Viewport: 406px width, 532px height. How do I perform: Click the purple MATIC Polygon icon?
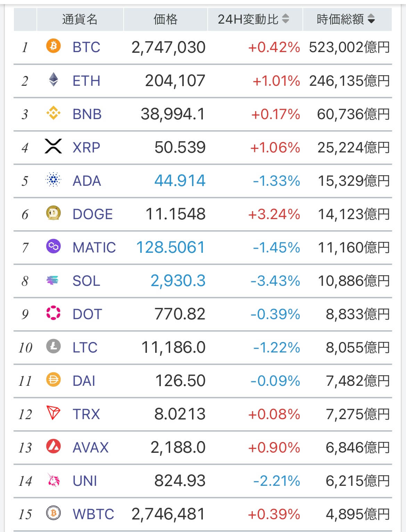coord(53,247)
